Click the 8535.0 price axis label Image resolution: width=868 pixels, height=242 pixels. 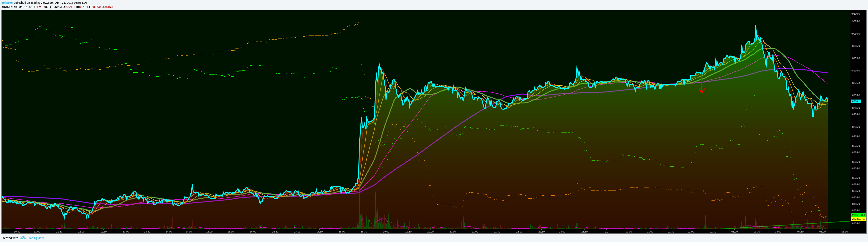[x=856, y=191]
